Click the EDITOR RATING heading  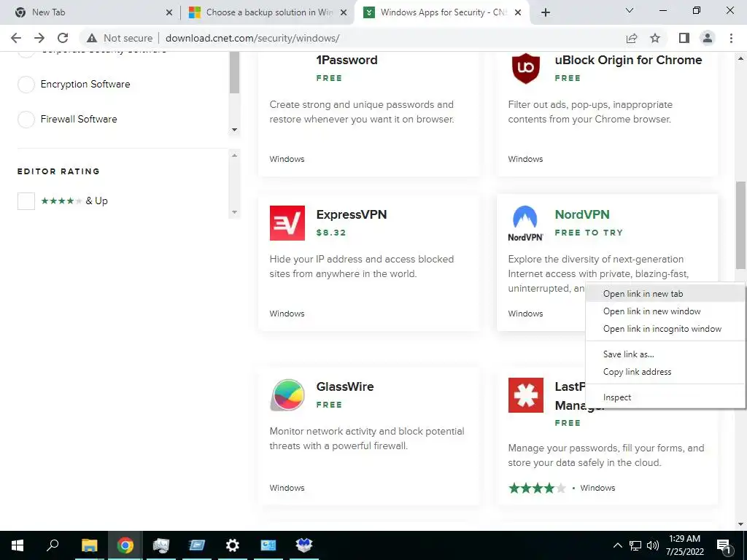(x=58, y=171)
